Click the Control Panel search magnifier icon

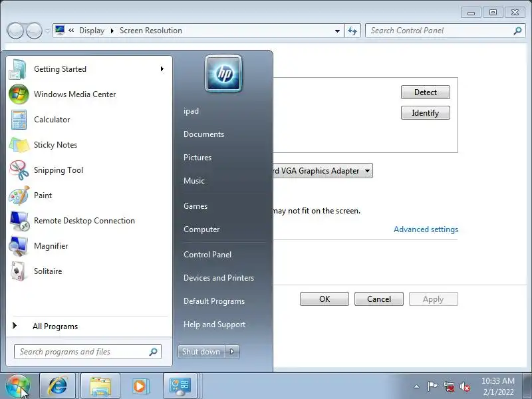[518, 31]
